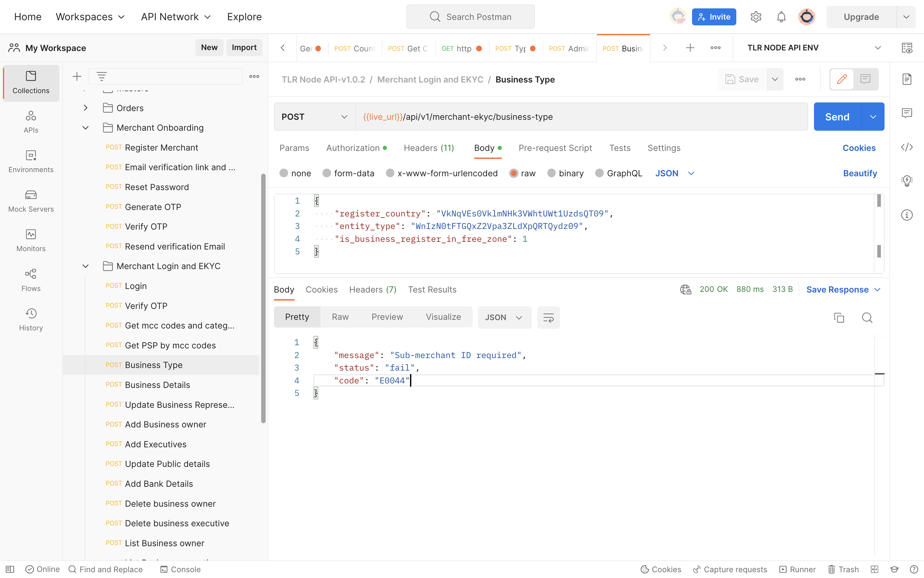The width and height of the screenshot is (924, 578).
Task: Create a new collection with plus icon
Action: [x=77, y=76]
